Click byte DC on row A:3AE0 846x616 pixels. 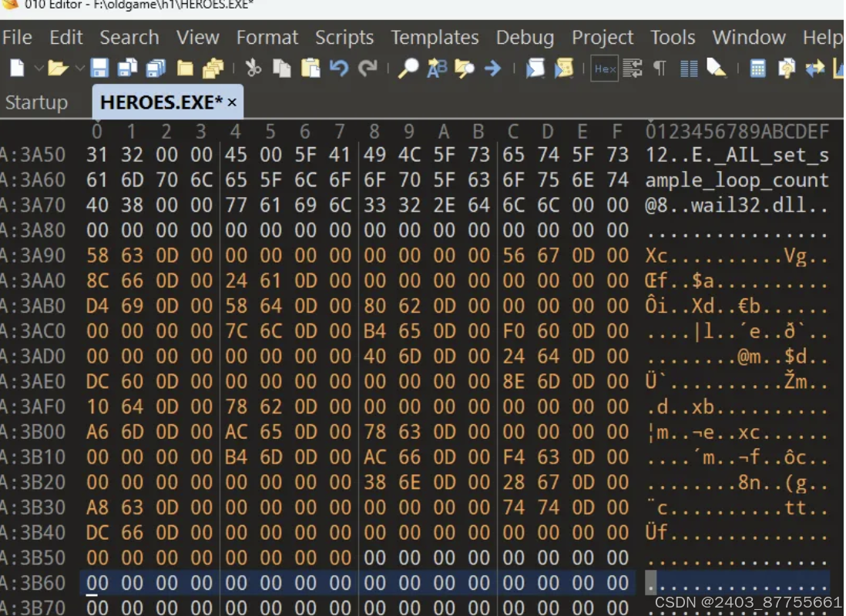(97, 381)
